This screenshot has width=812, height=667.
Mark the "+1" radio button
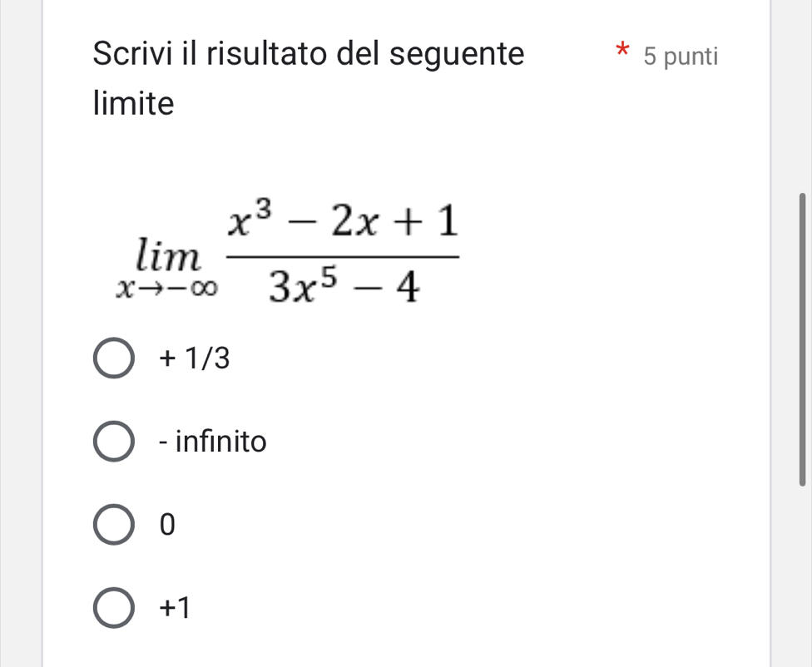click(113, 609)
